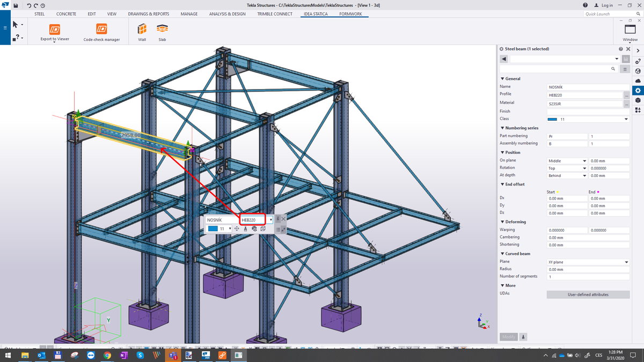Open the DRAWINGS & REPORTS tab
644x362 pixels.
148,13
